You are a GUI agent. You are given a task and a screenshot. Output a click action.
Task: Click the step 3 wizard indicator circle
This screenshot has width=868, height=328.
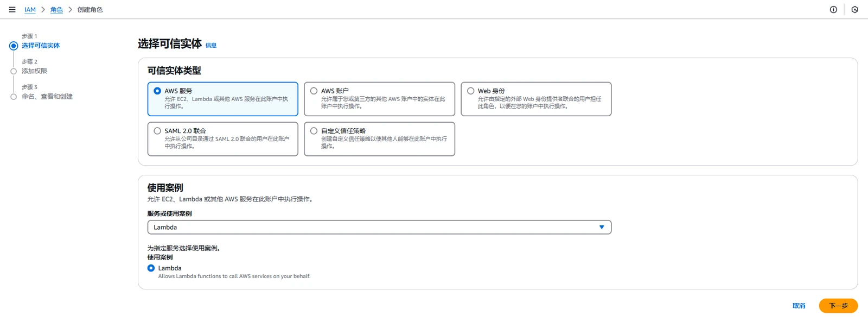pos(14,97)
